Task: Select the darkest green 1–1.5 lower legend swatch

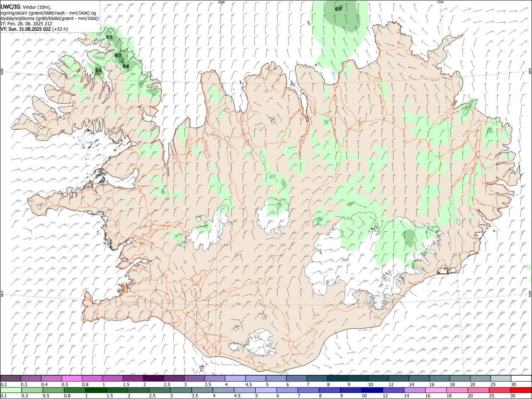Action: [x=96, y=390]
